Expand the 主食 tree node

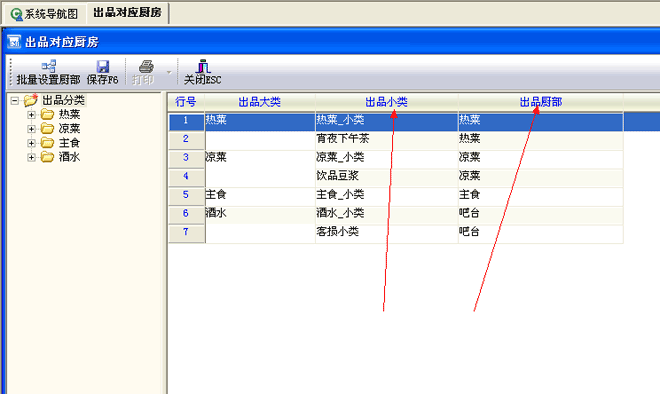tap(31, 143)
